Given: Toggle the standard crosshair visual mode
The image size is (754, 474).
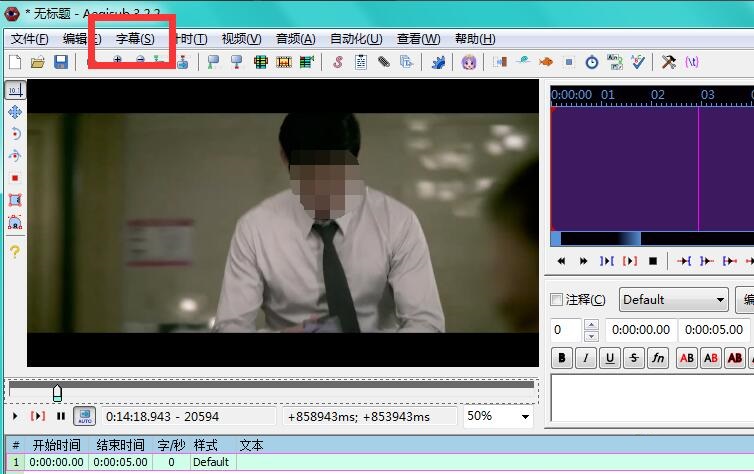Looking at the screenshot, I should click(15, 90).
